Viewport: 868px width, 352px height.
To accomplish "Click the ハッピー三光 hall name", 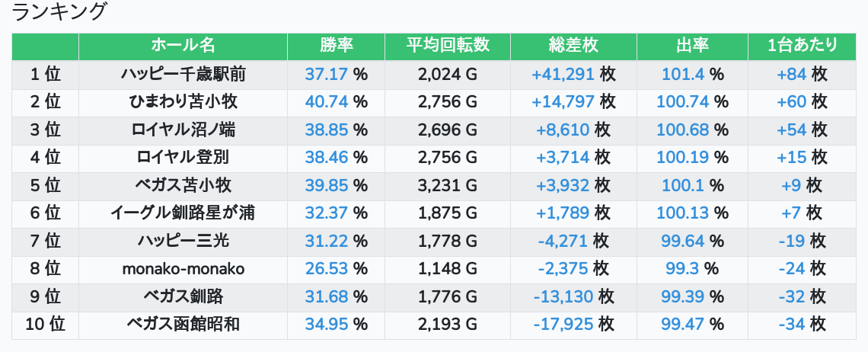I will (183, 242).
